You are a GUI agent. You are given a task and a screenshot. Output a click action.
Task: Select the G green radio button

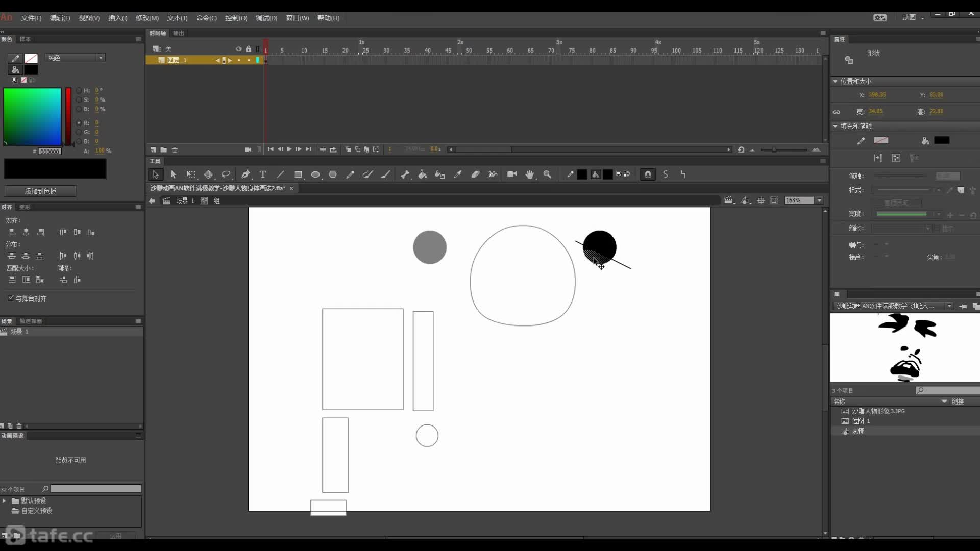(x=79, y=132)
